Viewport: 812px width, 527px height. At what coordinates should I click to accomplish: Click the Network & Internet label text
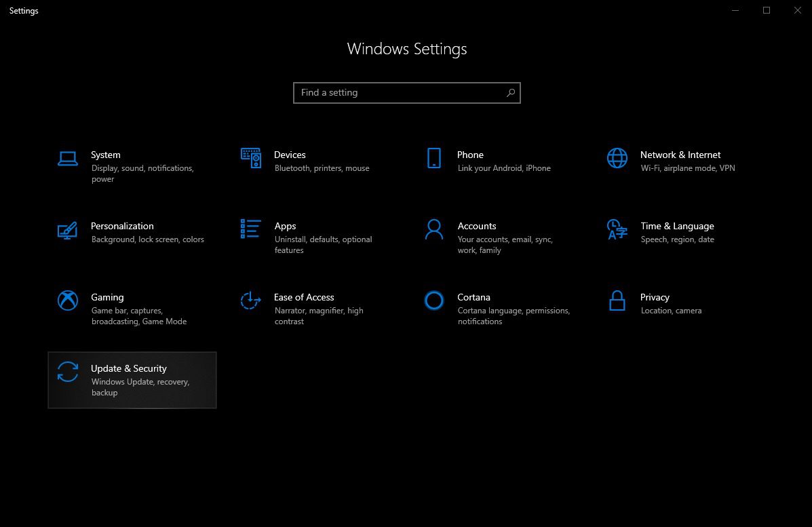tap(680, 155)
